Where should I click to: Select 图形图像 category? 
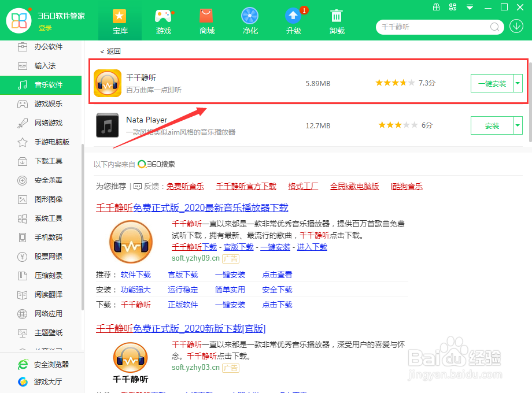click(40, 199)
